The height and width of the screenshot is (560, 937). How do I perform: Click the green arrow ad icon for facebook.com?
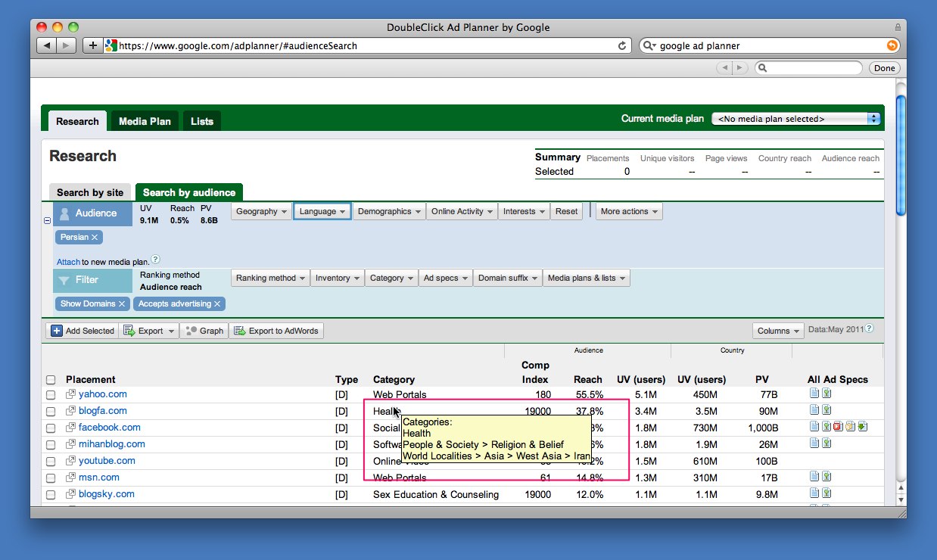click(x=862, y=427)
